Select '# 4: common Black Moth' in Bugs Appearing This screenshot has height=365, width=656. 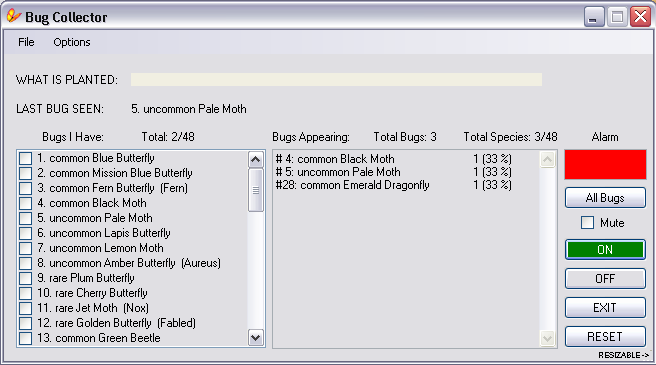click(394, 159)
